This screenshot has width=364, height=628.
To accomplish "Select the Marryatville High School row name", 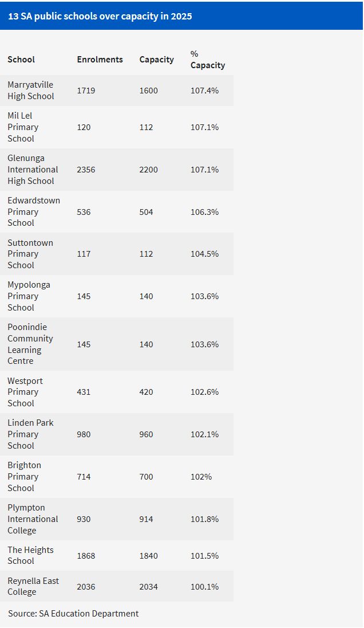I will point(31,91).
